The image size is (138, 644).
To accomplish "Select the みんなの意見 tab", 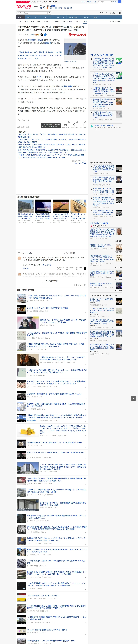I will 73,17.
